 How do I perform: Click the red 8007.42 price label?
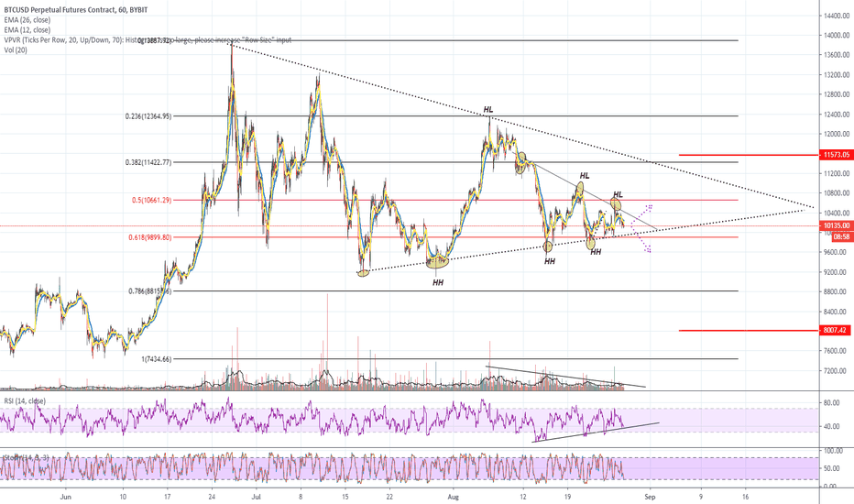[836, 330]
